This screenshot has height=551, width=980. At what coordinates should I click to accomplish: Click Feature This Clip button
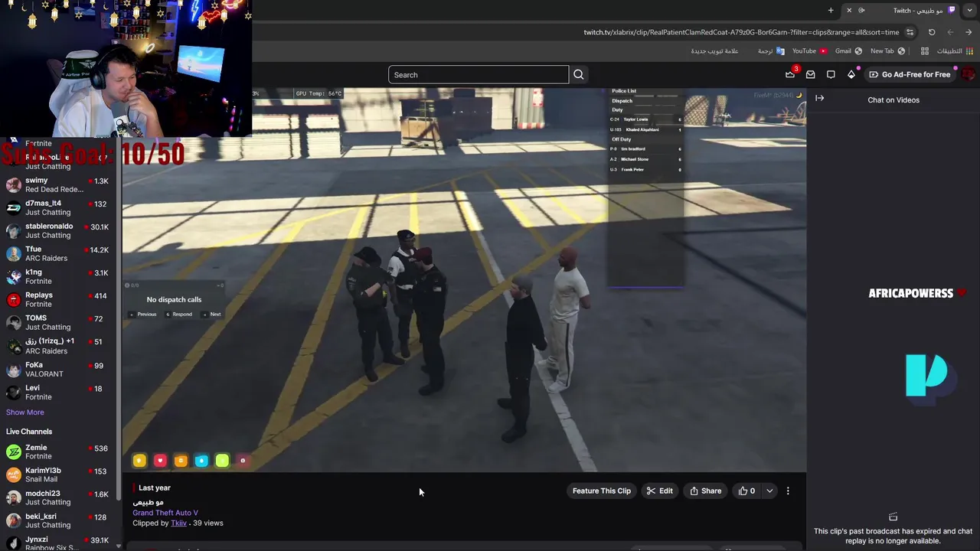point(602,491)
